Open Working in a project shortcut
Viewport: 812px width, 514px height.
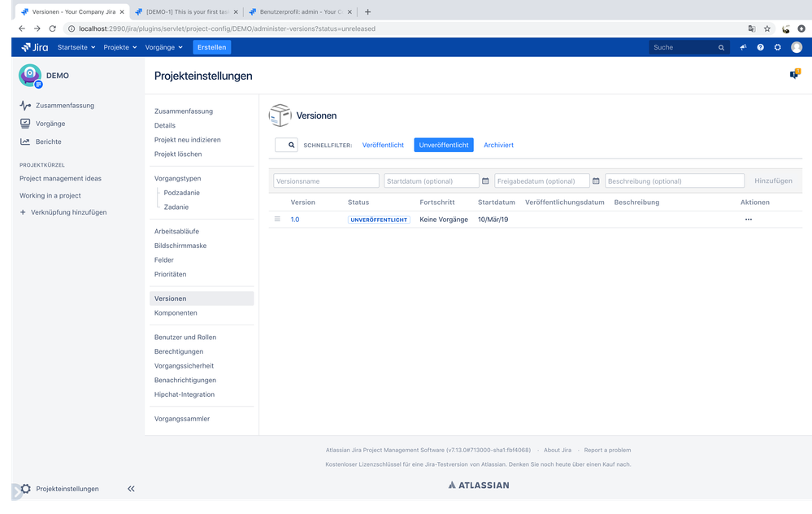point(50,195)
